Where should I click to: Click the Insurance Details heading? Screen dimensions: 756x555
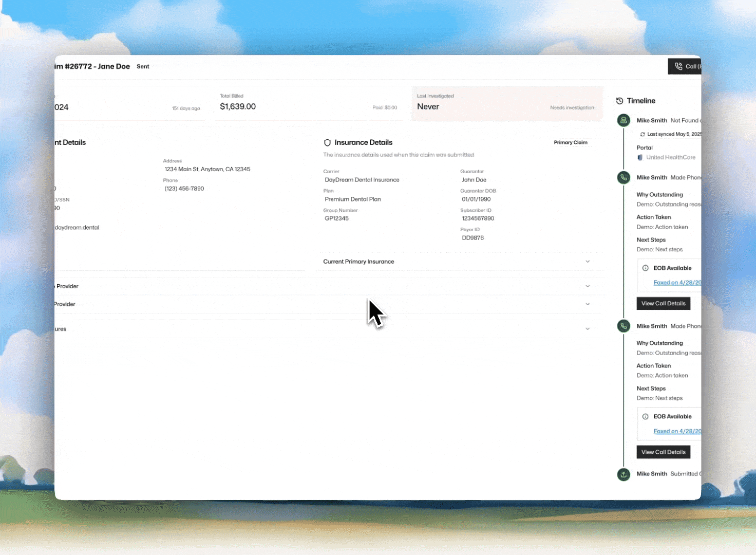364,142
